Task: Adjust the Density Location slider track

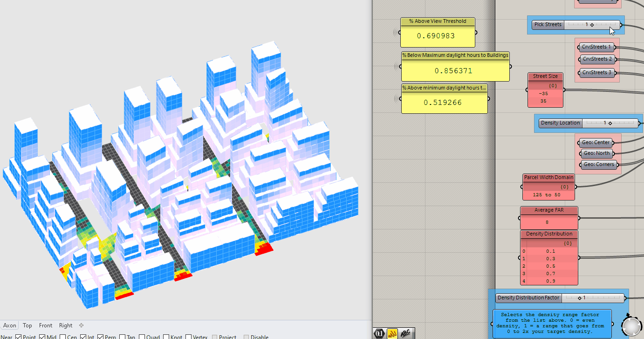Action: click(x=610, y=123)
